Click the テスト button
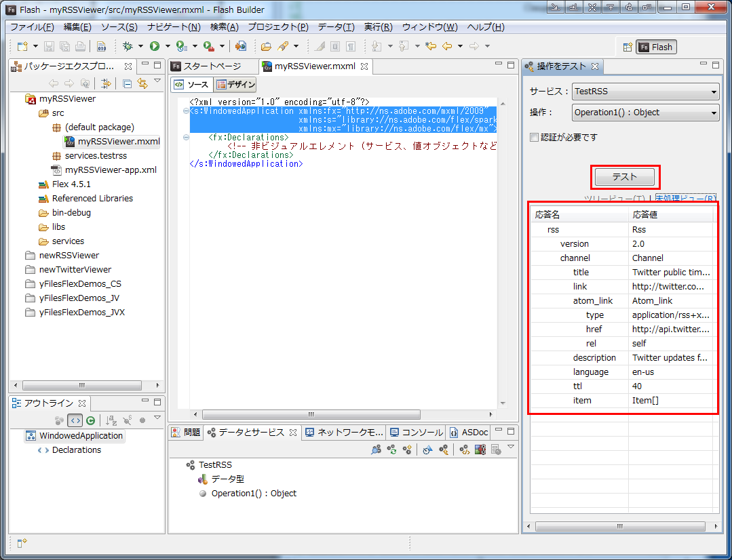This screenshot has width=732, height=560. pyautogui.click(x=625, y=177)
